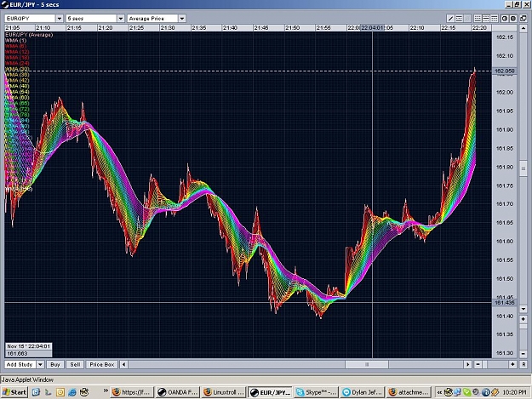Expand hidden system tray icons chevron
The height and width of the screenshot is (399, 532).
point(439,392)
